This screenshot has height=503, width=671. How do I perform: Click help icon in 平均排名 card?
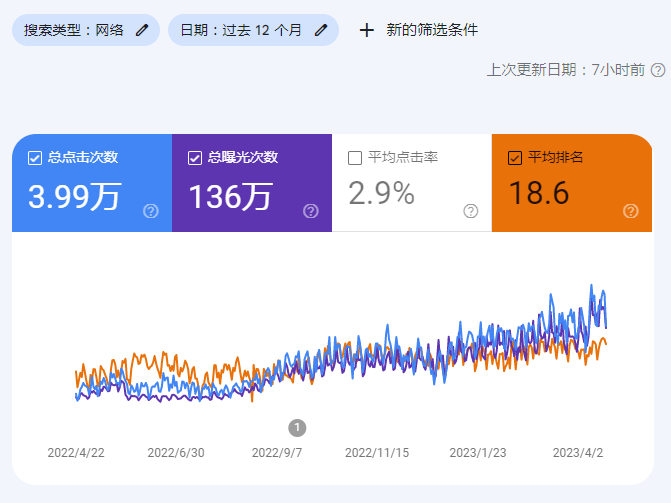[631, 211]
